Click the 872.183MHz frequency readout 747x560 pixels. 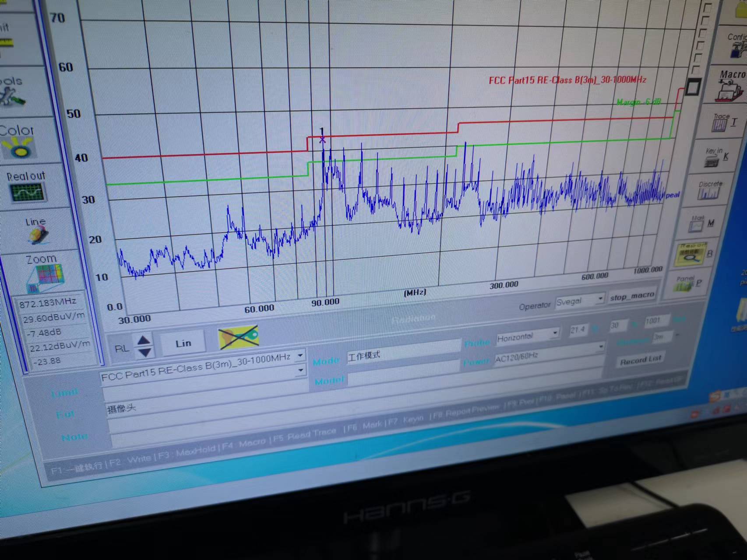click(48, 302)
